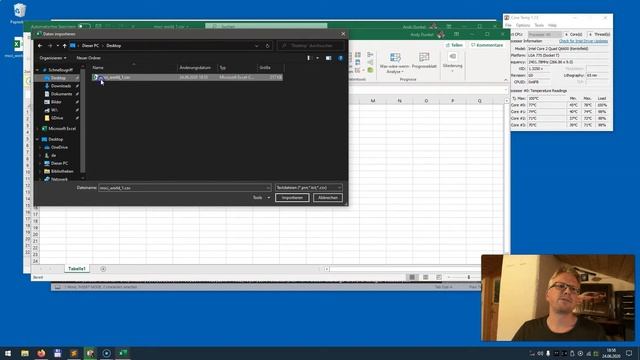Open the Tools dropdown

261,198
